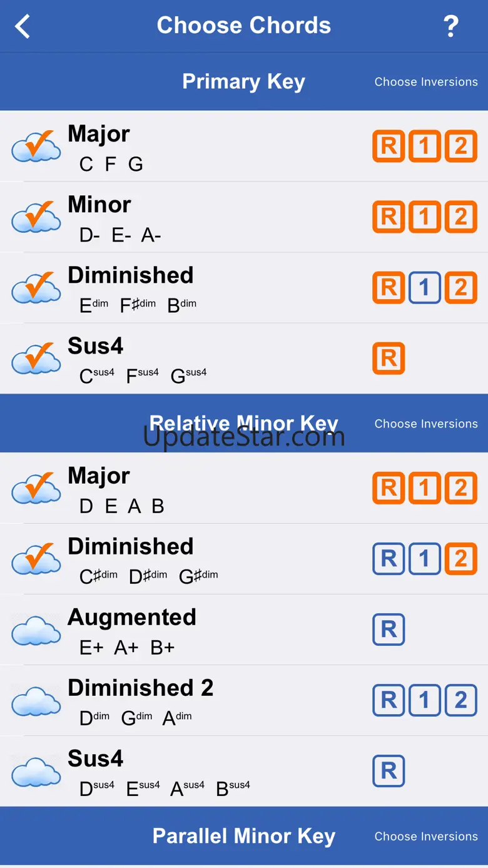Enable root inversion for Relative Minor Diminished
Image resolution: width=488 pixels, height=868 pixels.
[389, 559]
